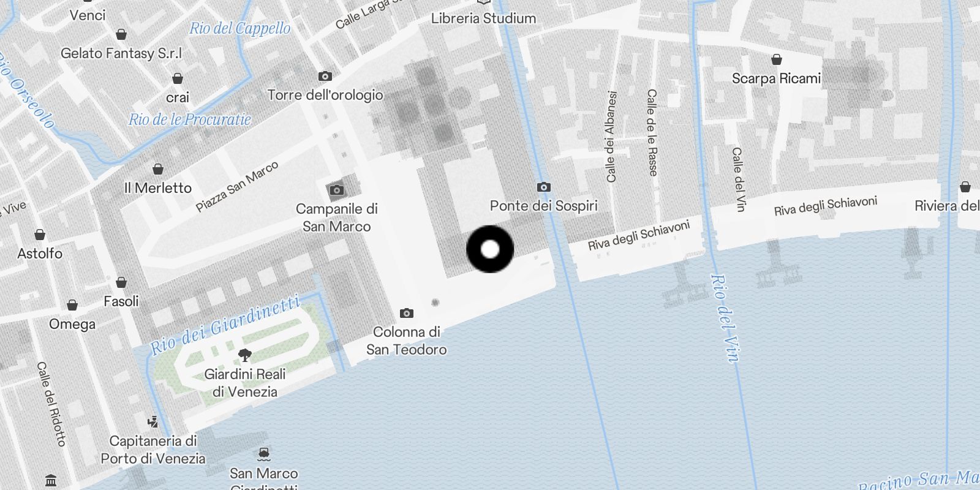Click the Colonna di San Teodoro camera icon

(406, 314)
